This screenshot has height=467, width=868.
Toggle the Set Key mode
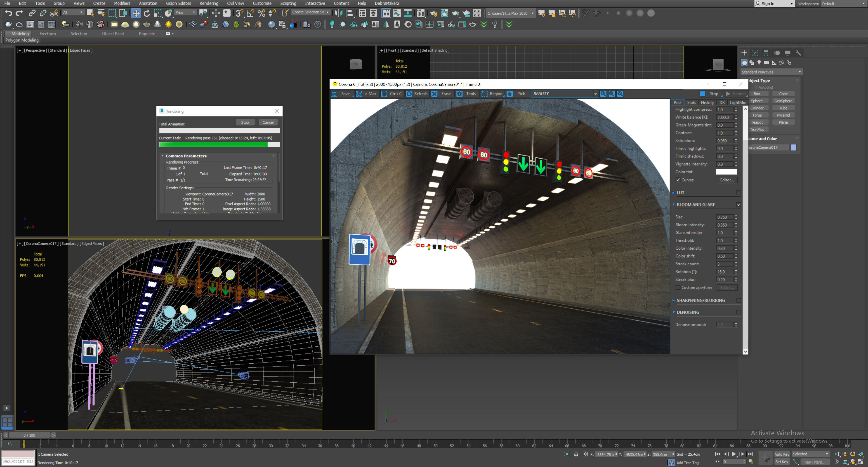[782, 462]
